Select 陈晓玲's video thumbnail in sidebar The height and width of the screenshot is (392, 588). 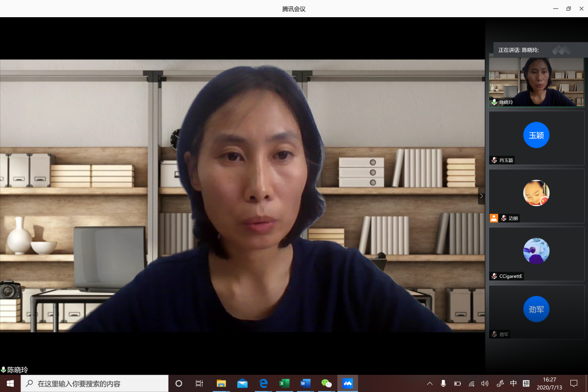(536, 82)
